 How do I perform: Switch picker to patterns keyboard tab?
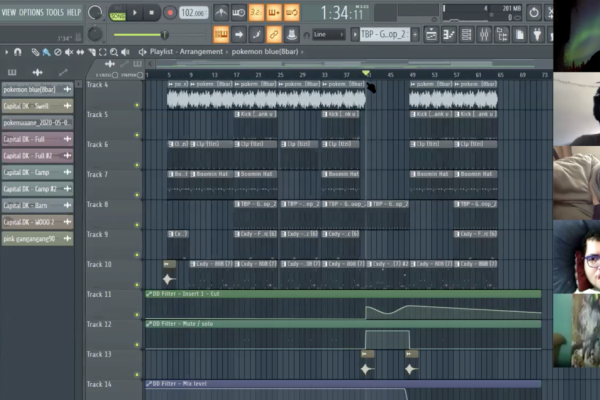click(x=12, y=72)
